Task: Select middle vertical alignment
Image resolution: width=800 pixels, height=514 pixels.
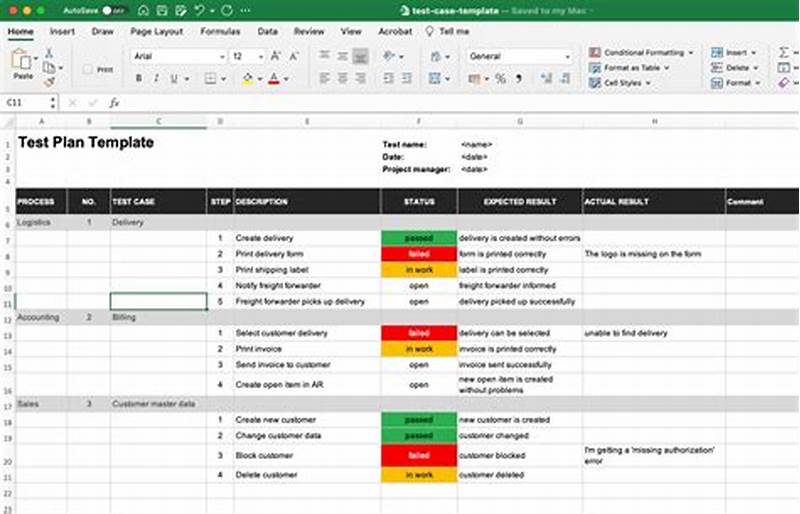Action: pos(342,56)
